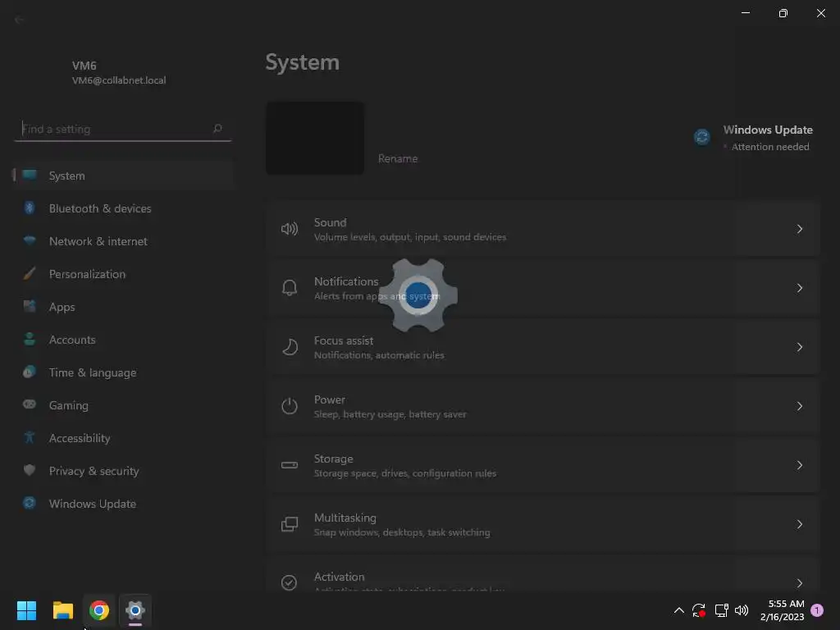Open File Explorer from taskbar
The width and height of the screenshot is (840, 630).
pyautogui.click(x=62, y=610)
